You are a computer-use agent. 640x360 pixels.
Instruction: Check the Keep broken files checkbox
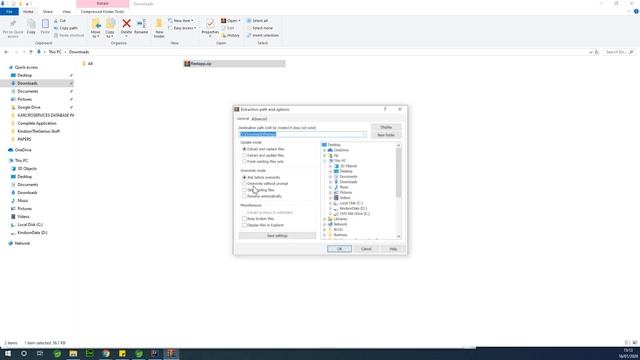click(x=244, y=219)
